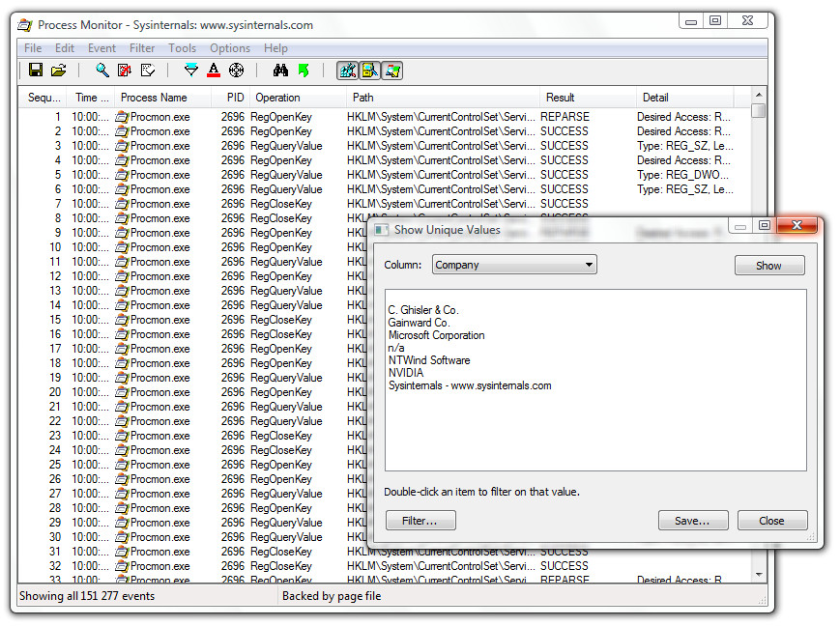Expand the Column dropdown showing Company
Screen dimensions: 840x626
tap(514, 265)
